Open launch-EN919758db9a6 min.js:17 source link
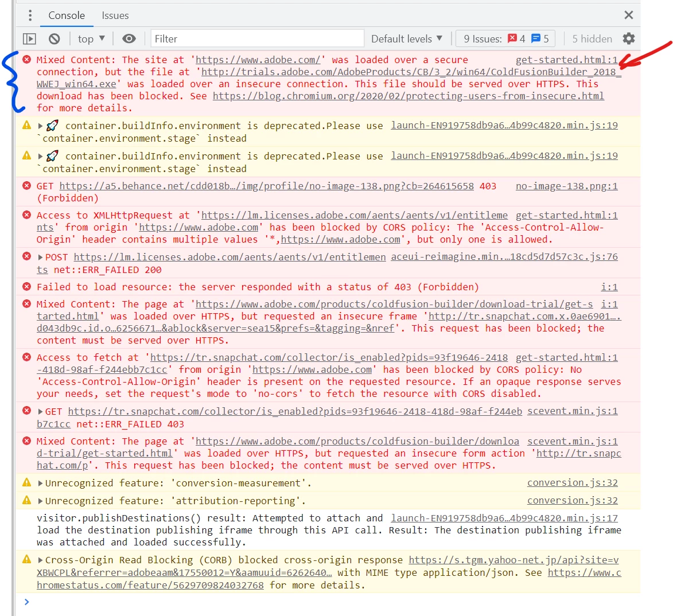The width and height of the screenshot is (673, 616). [504, 518]
